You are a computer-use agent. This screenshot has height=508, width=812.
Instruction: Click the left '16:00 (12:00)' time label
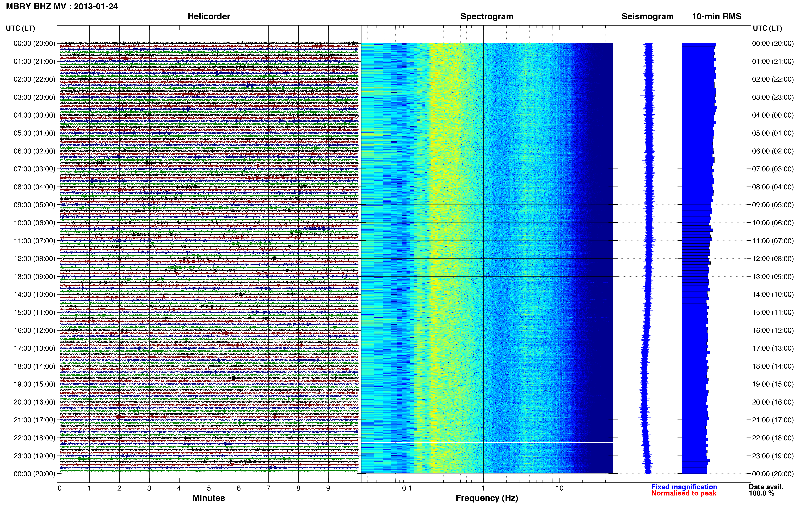pyautogui.click(x=34, y=331)
